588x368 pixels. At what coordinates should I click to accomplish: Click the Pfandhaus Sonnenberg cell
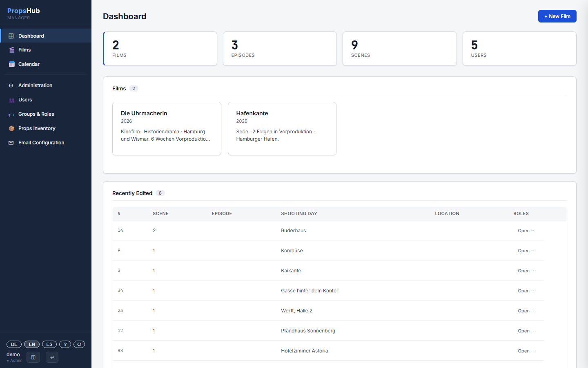pos(308,331)
